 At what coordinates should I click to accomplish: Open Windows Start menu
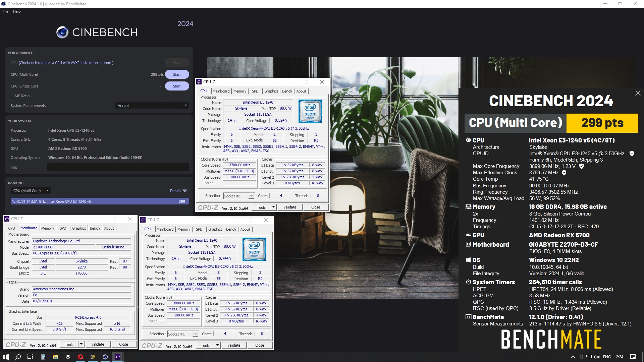6,357
